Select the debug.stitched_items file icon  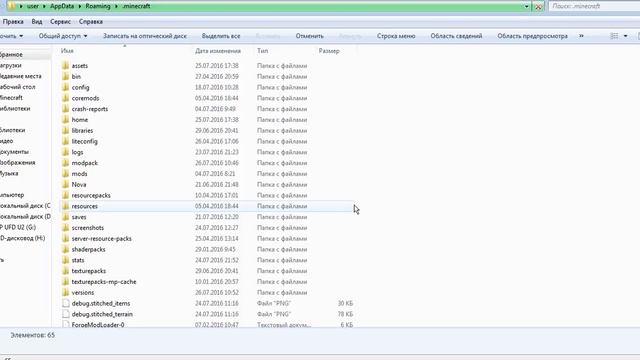65,303
